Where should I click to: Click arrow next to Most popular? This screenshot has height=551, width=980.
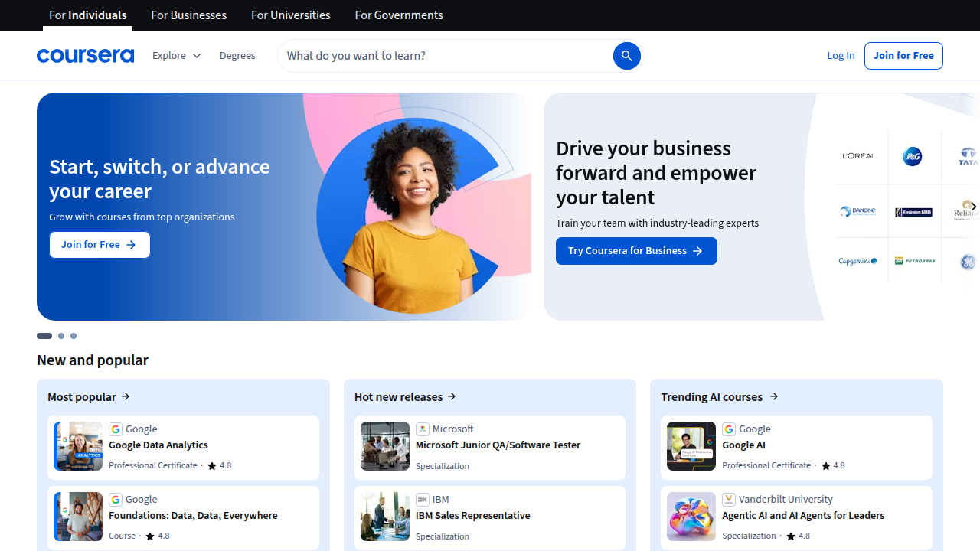126,396
